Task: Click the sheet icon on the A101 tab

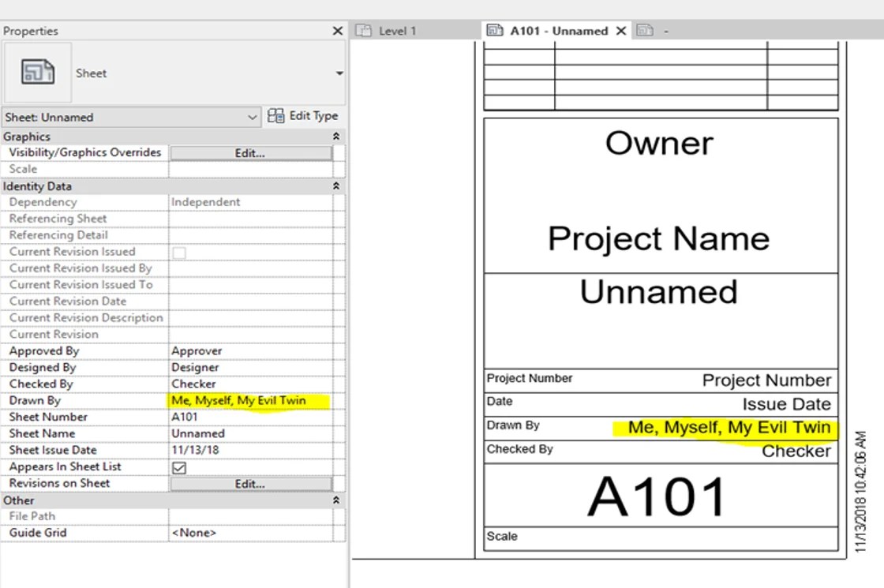Action: (496, 30)
